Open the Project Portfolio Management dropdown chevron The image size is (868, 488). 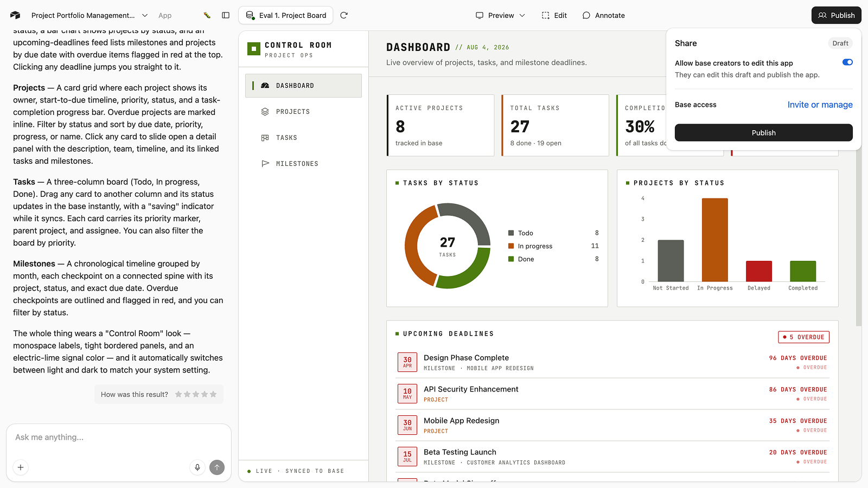point(145,15)
